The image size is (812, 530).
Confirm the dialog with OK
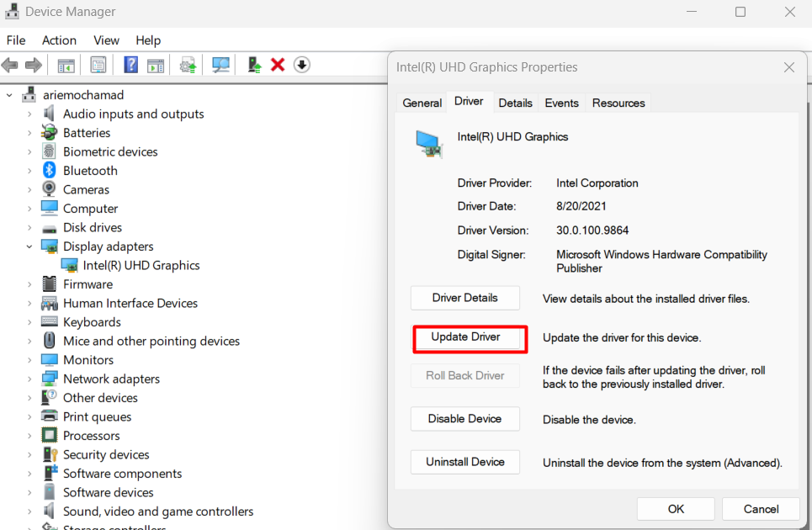676,509
